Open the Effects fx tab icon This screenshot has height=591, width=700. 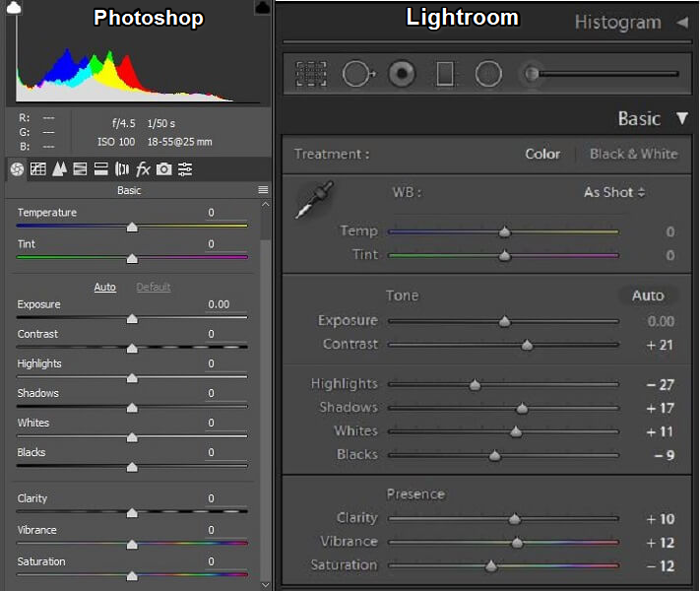(143, 168)
